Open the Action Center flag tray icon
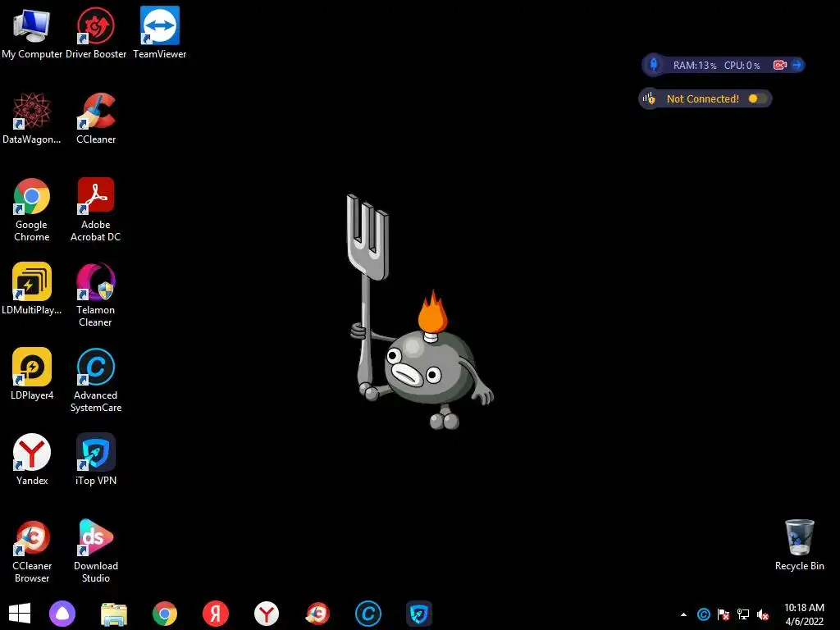 click(724, 614)
